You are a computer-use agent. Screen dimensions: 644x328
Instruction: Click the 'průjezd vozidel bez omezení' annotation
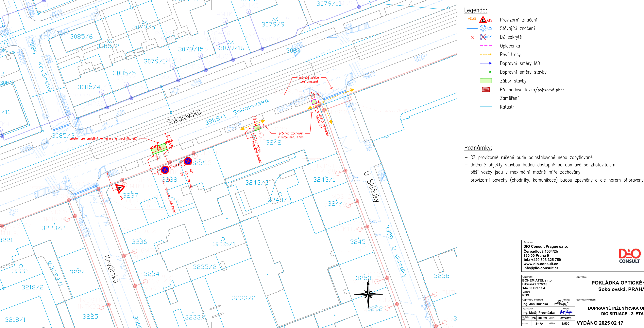(309, 80)
